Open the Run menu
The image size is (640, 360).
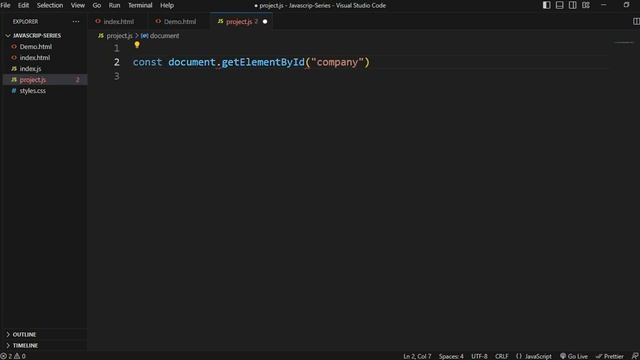click(114, 5)
